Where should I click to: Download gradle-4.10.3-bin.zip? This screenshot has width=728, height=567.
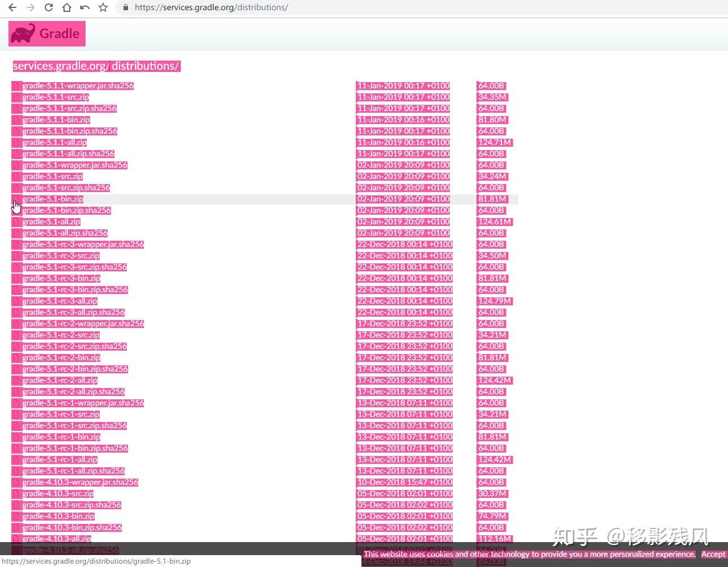tap(58, 517)
